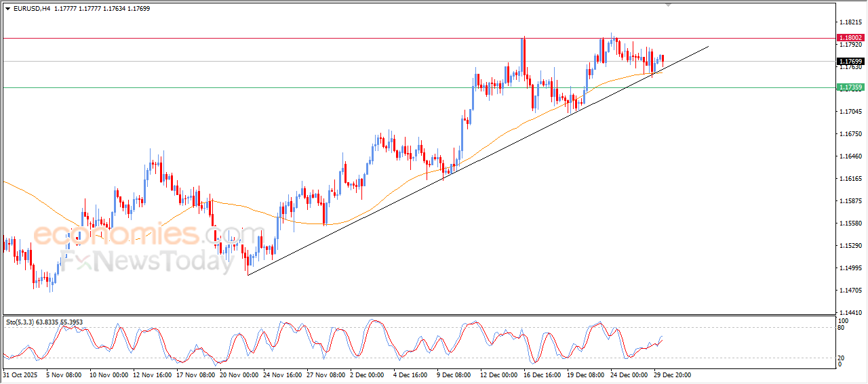Click the stochastic scale value 100
The height and width of the screenshot is (384, 868).
[x=844, y=320]
